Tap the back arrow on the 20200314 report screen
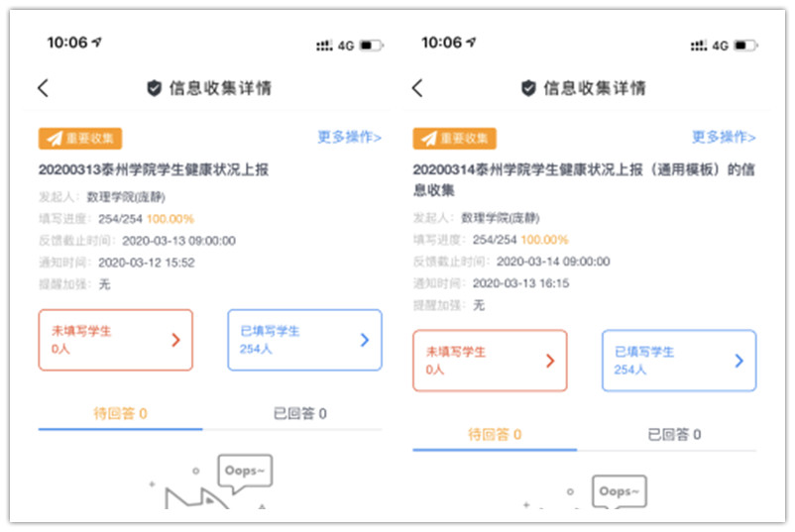This screenshot has height=532, width=795. pos(417,88)
